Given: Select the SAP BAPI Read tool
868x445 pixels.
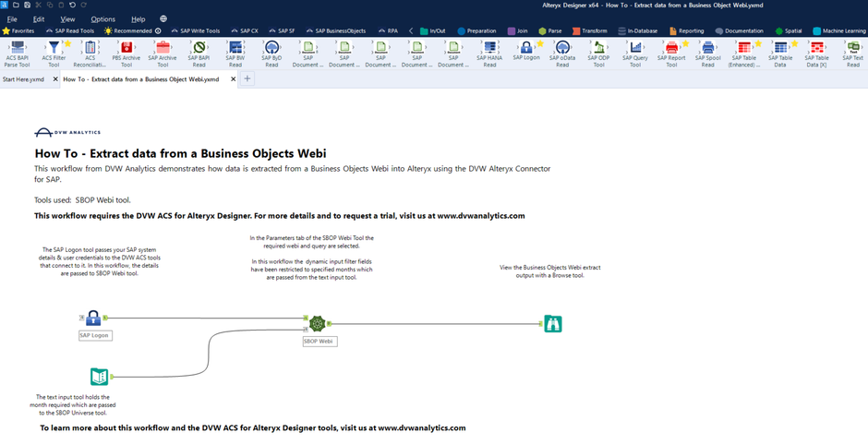Looking at the screenshot, I should pyautogui.click(x=199, y=54).
